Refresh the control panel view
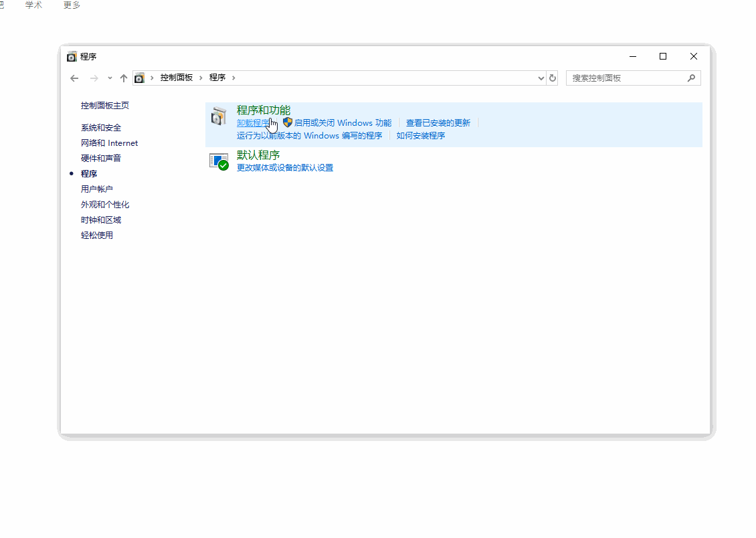756x538 pixels. (553, 78)
